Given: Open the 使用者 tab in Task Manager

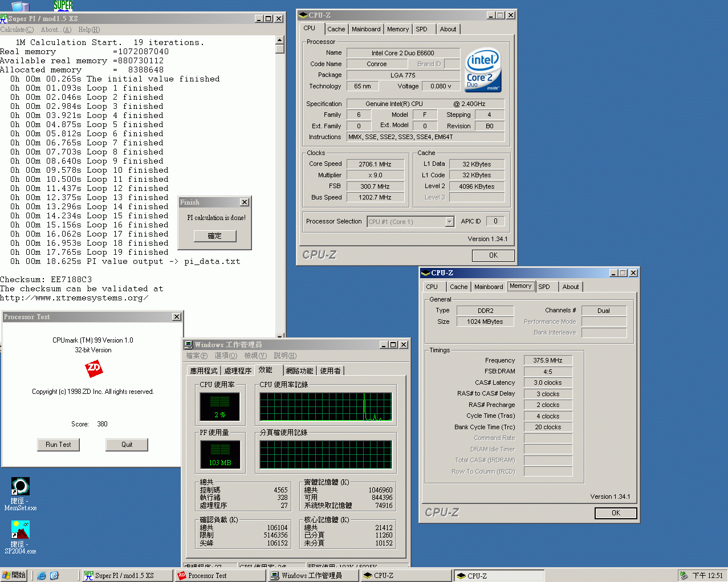Looking at the screenshot, I should coord(330,371).
